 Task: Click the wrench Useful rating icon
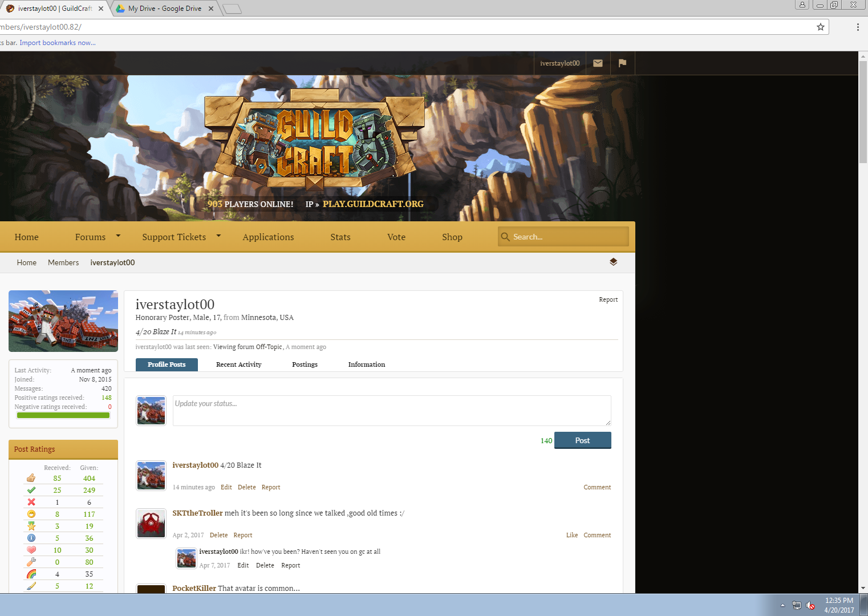[x=31, y=562]
